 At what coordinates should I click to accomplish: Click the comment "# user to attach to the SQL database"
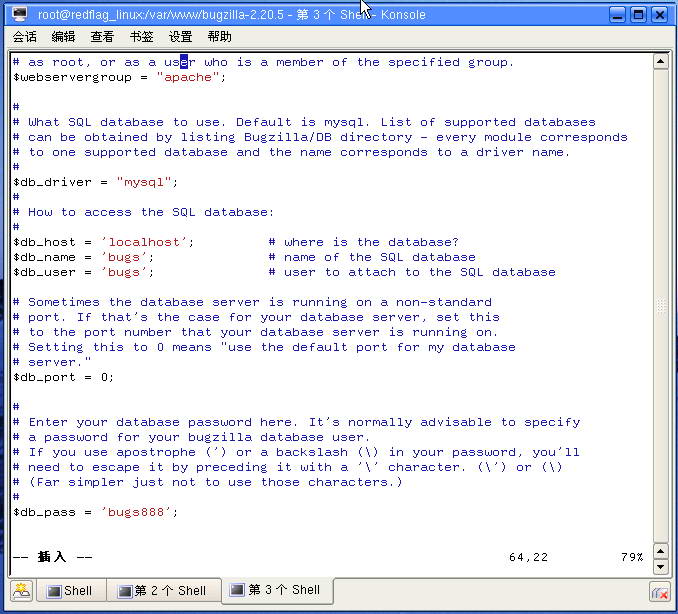[x=412, y=272]
